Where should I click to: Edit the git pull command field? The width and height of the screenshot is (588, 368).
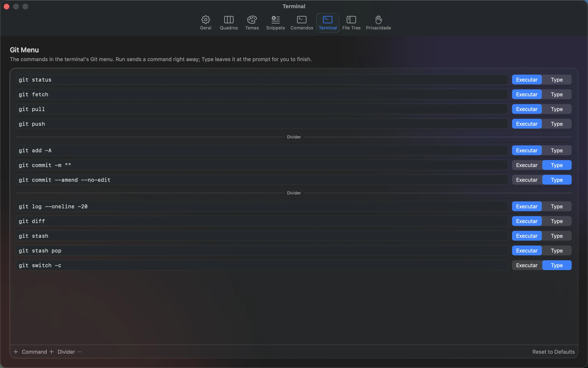262,109
